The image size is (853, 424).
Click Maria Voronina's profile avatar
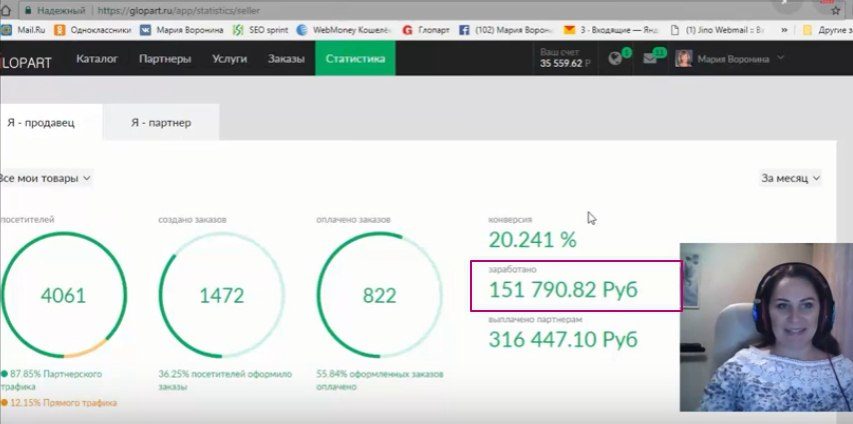tap(685, 59)
